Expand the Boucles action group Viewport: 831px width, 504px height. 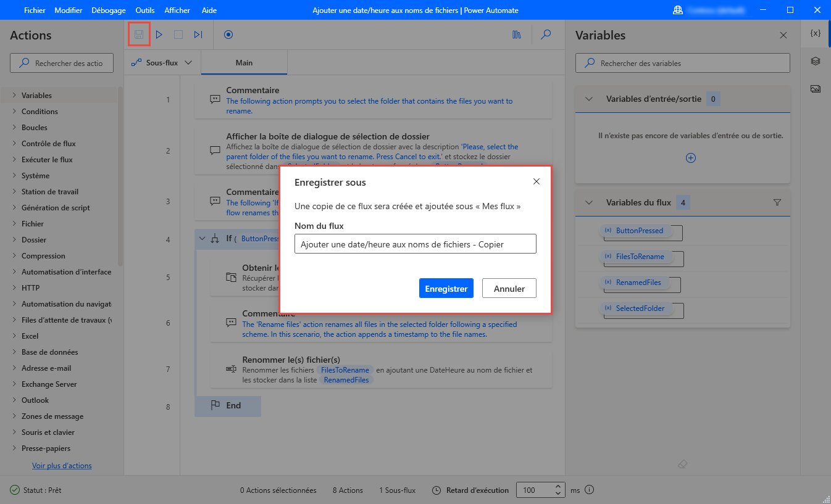pyautogui.click(x=14, y=128)
